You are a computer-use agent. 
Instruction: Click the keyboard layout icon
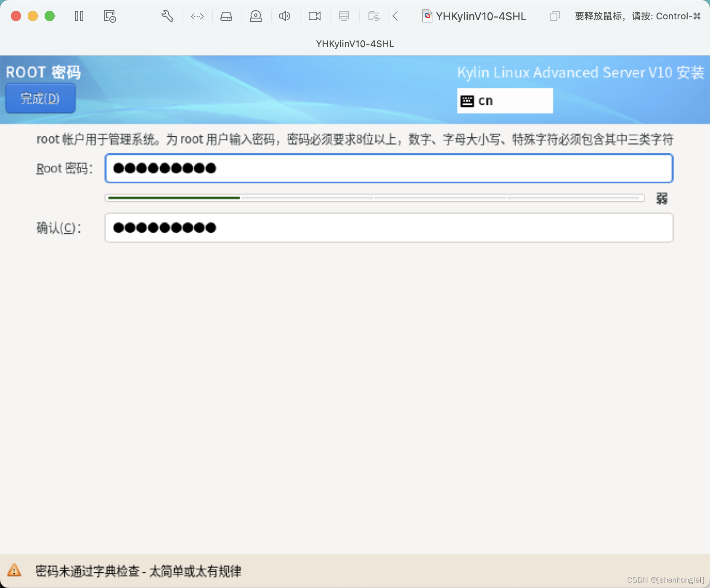tap(467, 101)
